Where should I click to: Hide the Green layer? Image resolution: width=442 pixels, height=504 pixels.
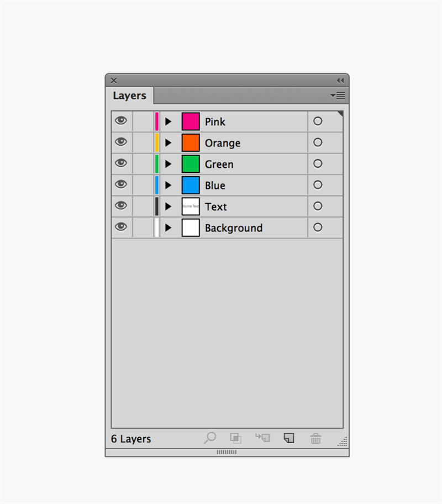click(x=121, y=163)
